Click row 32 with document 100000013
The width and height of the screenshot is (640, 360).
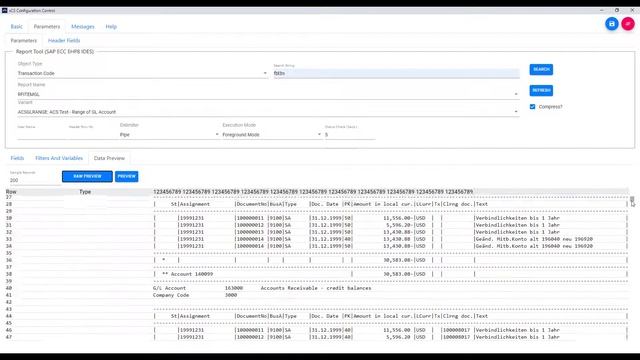[391, 232]
